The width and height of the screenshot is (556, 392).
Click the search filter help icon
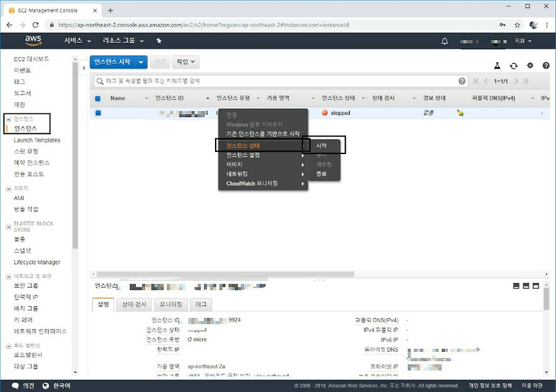tap(462, 81)
